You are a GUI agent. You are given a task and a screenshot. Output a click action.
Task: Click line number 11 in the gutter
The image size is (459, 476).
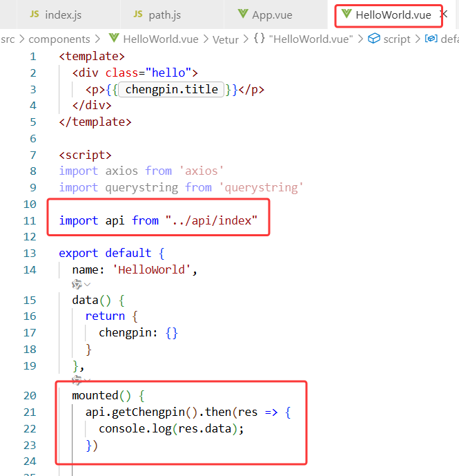point(30,220)
